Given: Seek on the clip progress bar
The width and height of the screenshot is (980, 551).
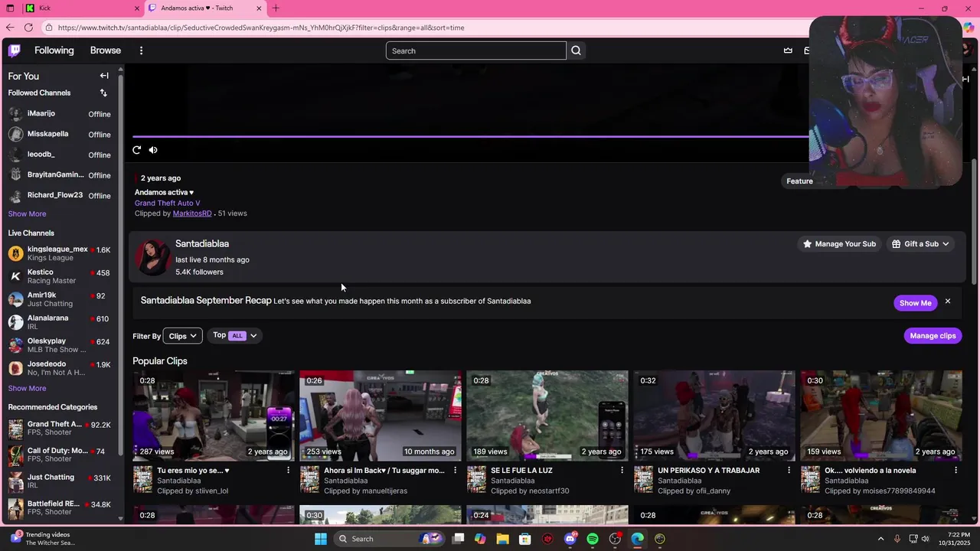Looking at the screenshot, I should 471,137.
